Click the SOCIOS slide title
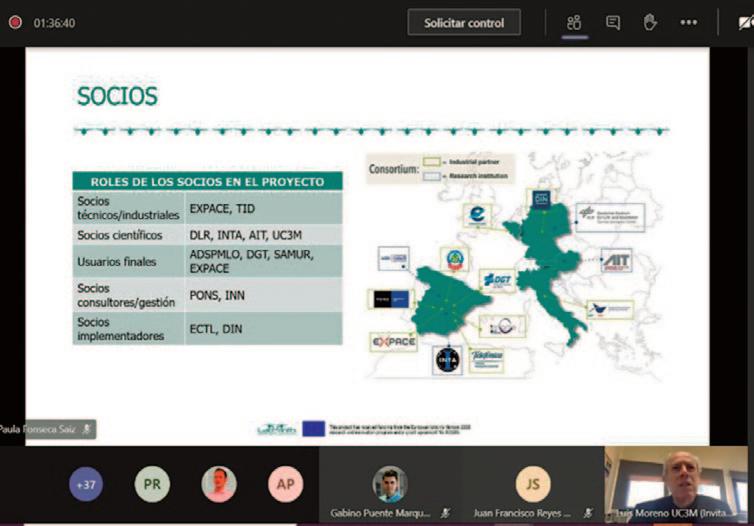The height and width of the screenshot is (526, 754). (117, 96)
